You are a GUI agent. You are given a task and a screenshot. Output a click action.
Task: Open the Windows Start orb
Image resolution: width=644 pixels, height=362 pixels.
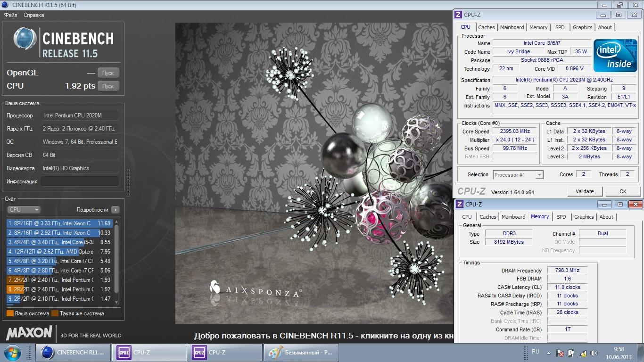click(12, 353)
